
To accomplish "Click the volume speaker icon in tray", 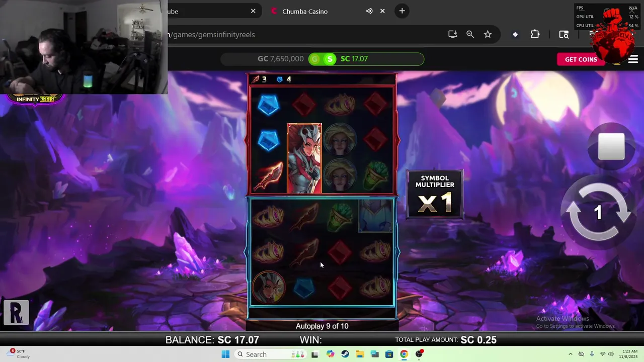I will tap(612, 354).
